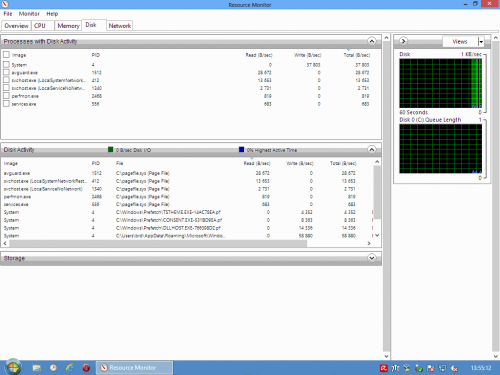
Task: Expand the Storage section
Action: tap(372, 258)
